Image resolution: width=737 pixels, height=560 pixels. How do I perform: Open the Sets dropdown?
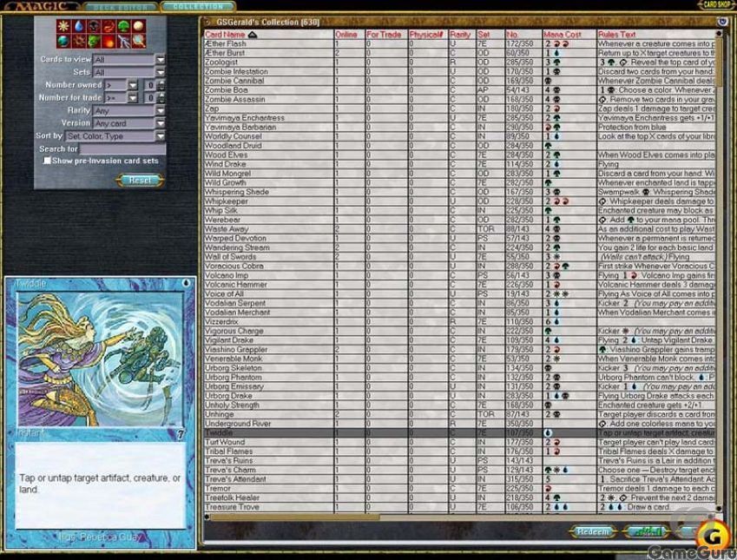coord(161,72)
